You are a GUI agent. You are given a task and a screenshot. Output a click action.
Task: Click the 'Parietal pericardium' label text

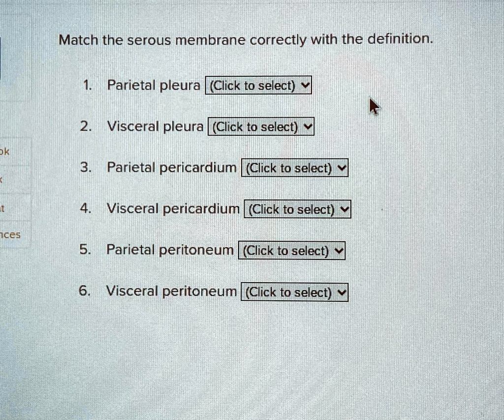click(172, 168)
